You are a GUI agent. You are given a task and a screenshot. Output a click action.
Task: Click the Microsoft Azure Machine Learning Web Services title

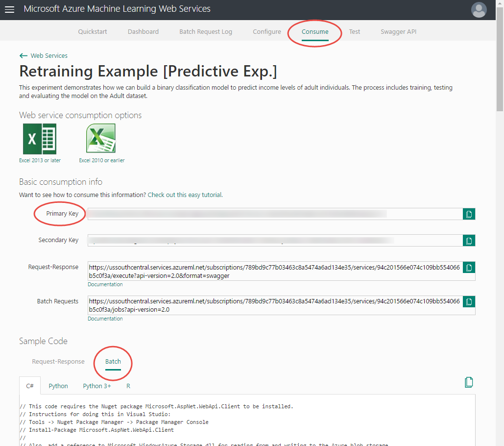(x=117, y=9)
